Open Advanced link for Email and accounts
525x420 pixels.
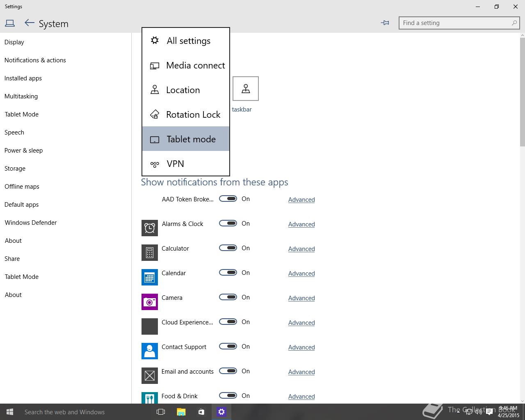301,372
